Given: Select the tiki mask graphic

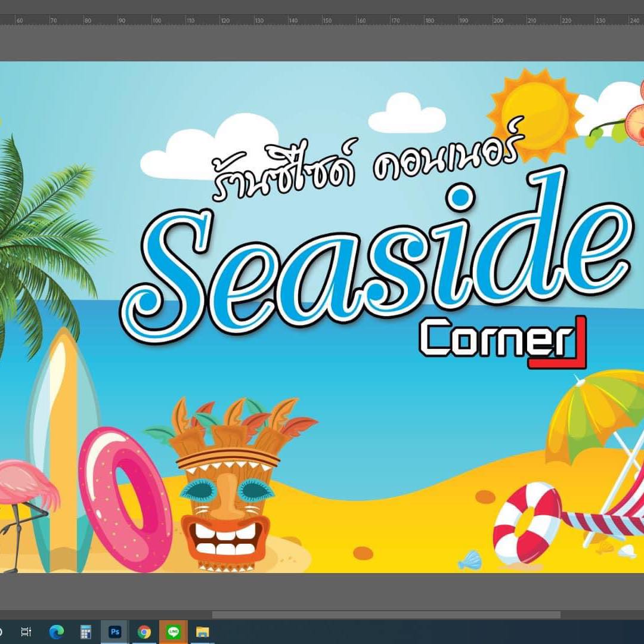Looking at the screenshot, I should click(227, 483).
